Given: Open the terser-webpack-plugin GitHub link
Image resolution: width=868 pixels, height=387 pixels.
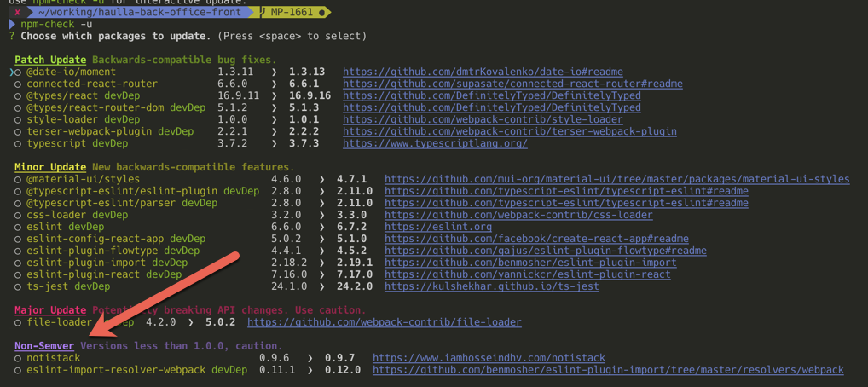Looking at the screenshot, I should tap(509, 132).
